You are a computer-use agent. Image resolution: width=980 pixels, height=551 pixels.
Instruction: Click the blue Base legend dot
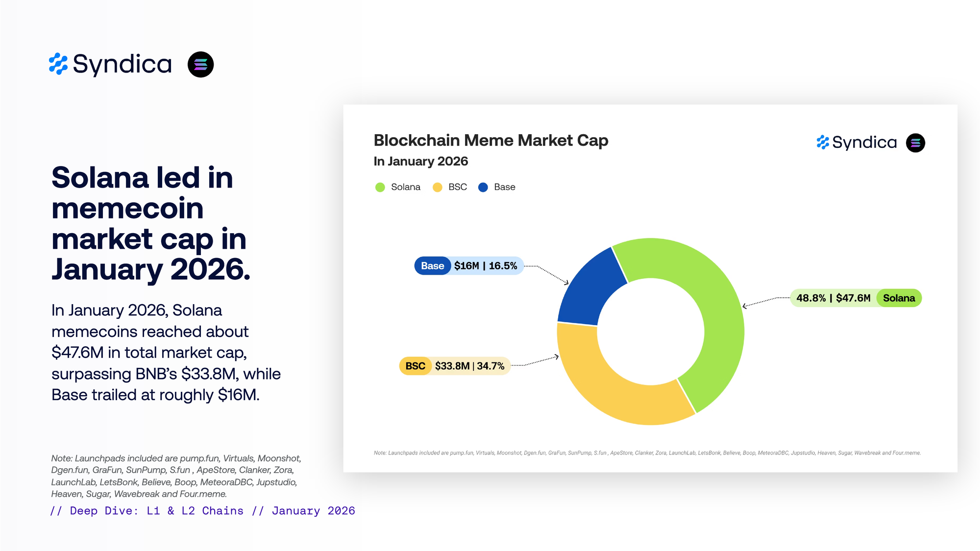[x=483, y=187]
